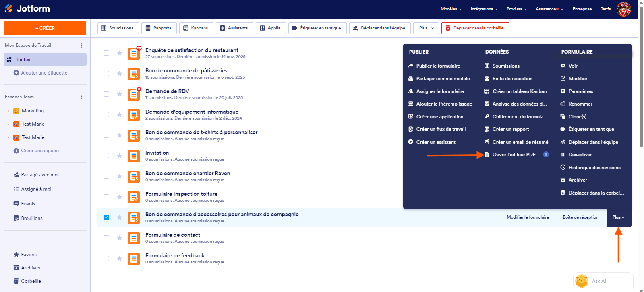Open the Produits dropdown
The image size is (644, 292).
[x=517, y=9]
